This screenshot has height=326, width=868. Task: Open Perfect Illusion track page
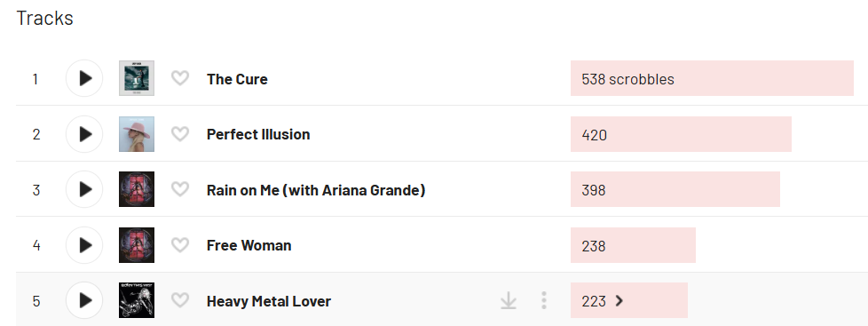258,135
